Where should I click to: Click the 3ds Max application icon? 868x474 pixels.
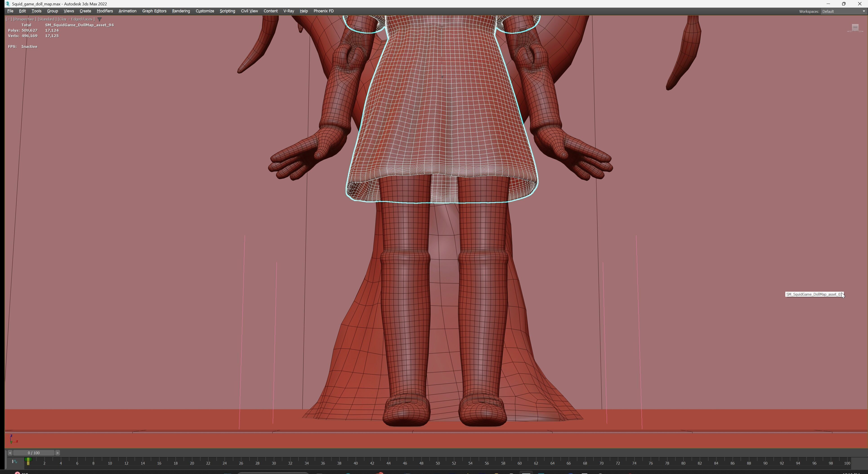tap(7, 4)
